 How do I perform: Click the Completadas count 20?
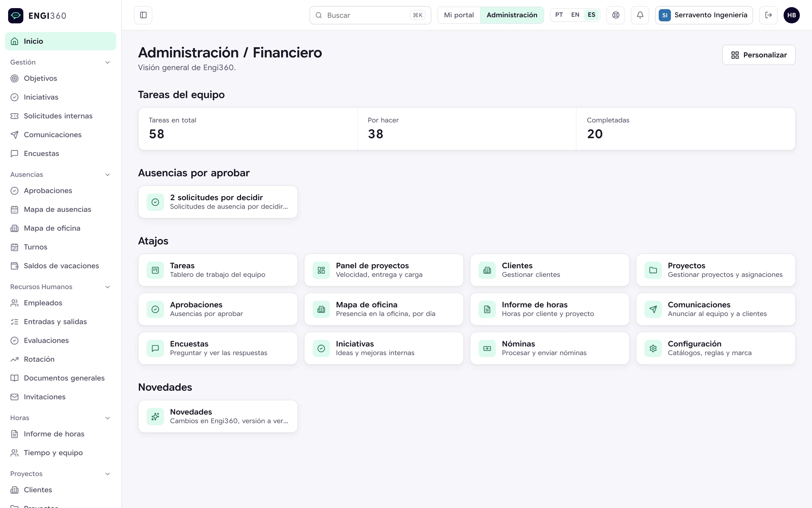pyautogui.click(x=595, y=134)
